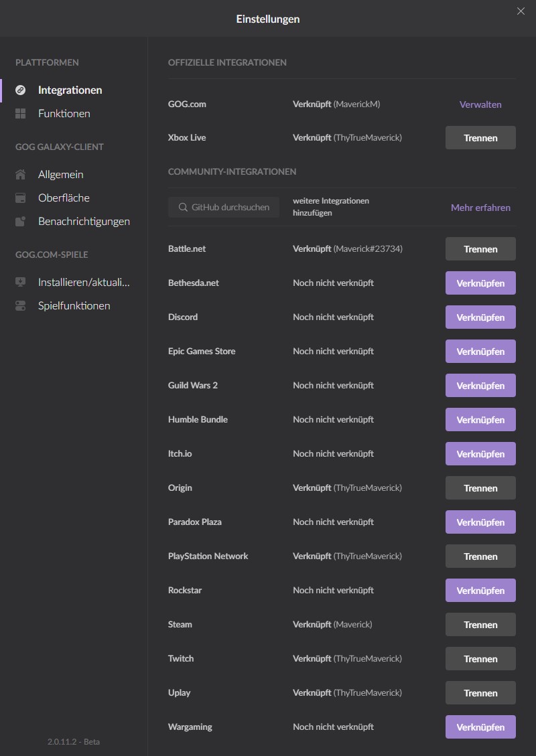This screenshot has width=536, height=756.
Task: Follow the Mehr erfahren link
Action: pyautogui.click(x=480, y=208)
